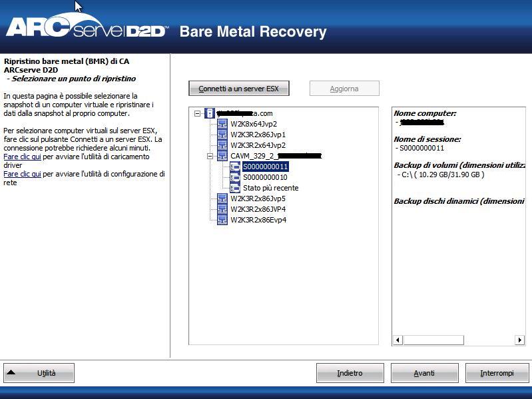Select session S0000000010

point(265,177)
